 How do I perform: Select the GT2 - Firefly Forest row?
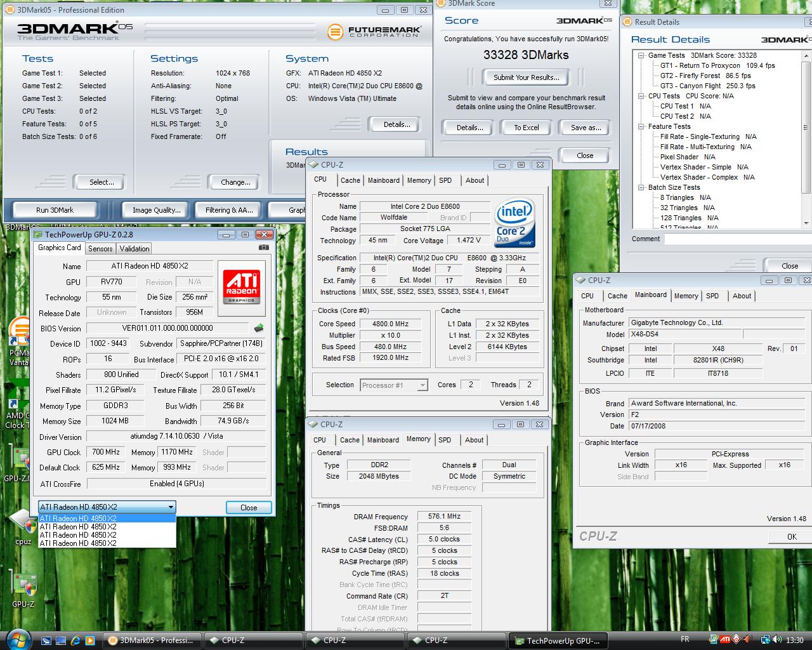click(x=705, y=76)
